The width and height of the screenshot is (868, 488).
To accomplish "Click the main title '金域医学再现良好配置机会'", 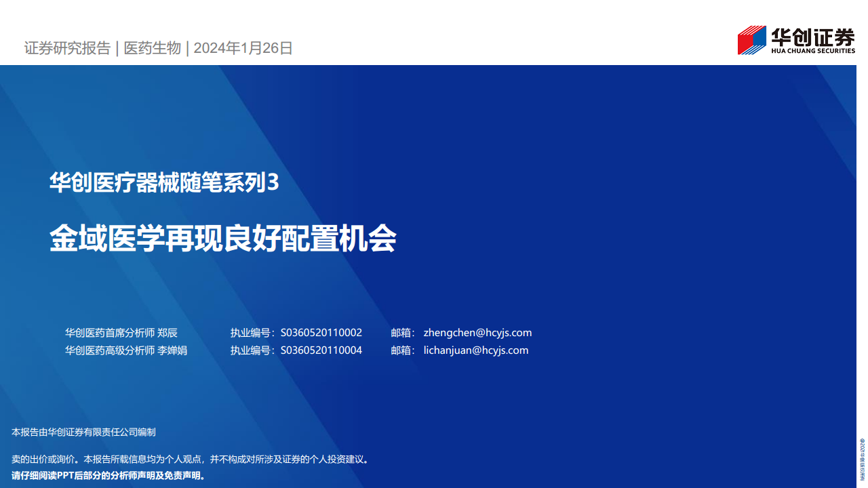I will tap(223, 238).
